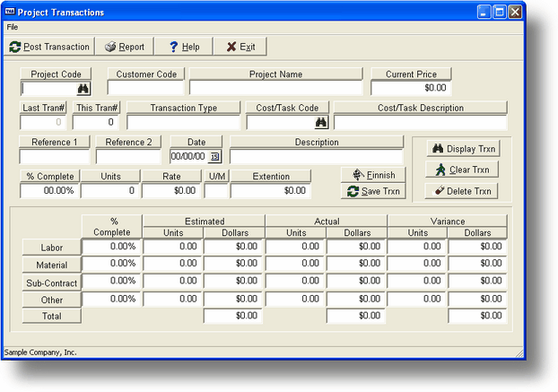Click the Labor Variance Units cell
This screenshot has height=392, width=558.
(x=417, y=246)
